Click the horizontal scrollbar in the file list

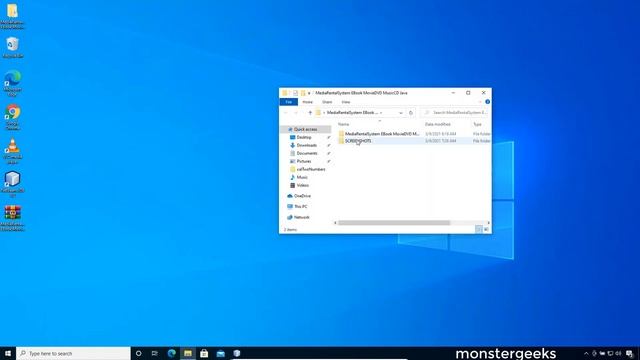pos(394,223)
